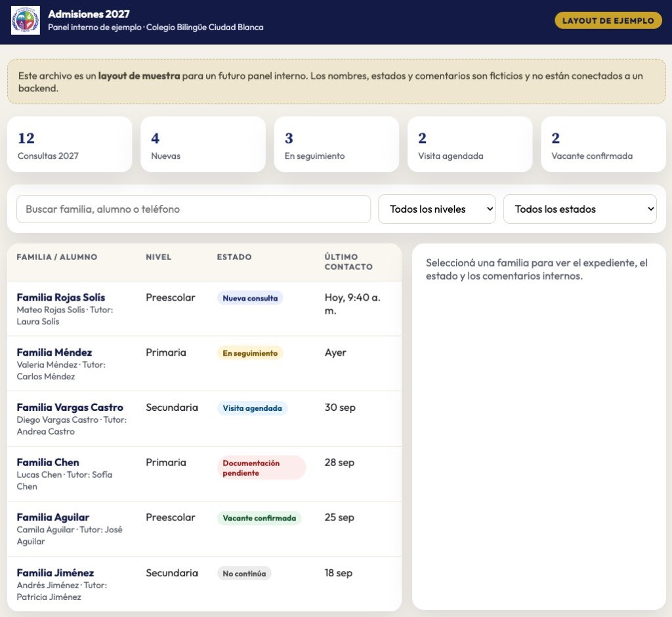Click the 'Ayer' last contact cell

pyautogui.click(x=335, y=352)
